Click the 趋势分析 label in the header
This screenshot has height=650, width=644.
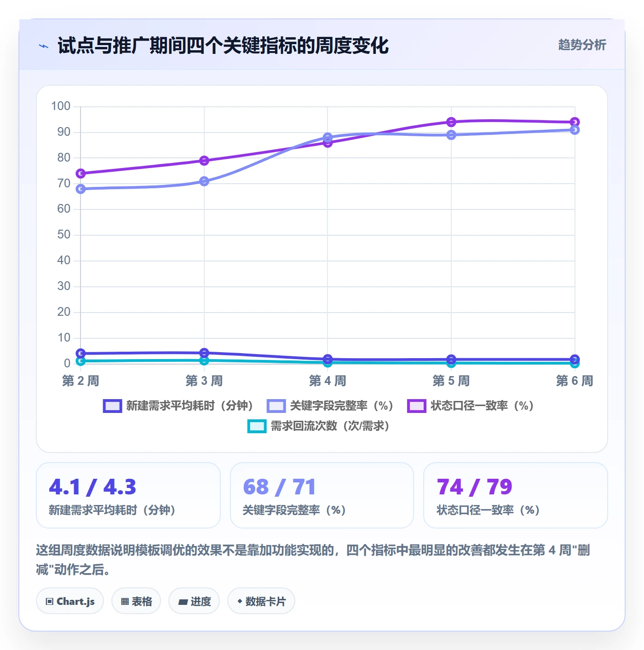pyautogui.click(x=582, y=45)
